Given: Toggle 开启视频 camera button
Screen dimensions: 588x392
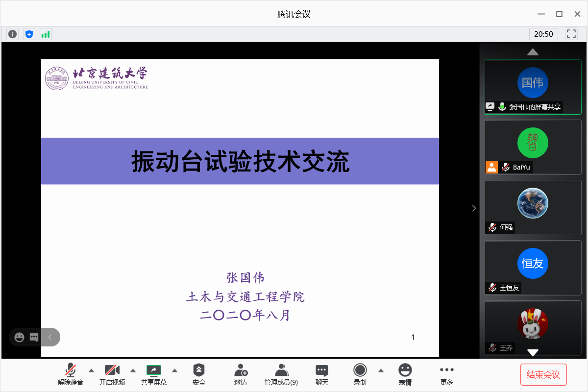Looking at the screenshot, I should coord(112,375).
